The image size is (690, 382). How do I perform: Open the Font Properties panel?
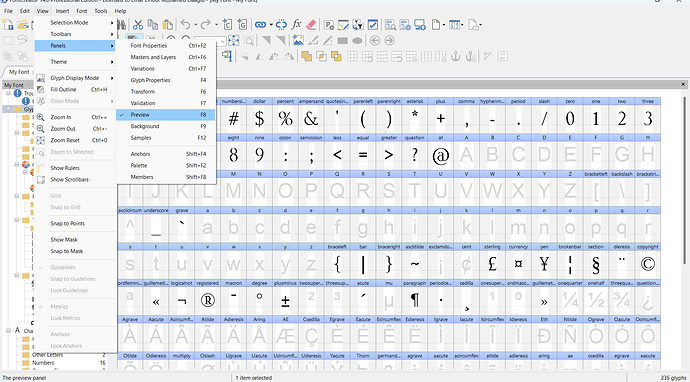pyautogui.click(x=166, y=46)
